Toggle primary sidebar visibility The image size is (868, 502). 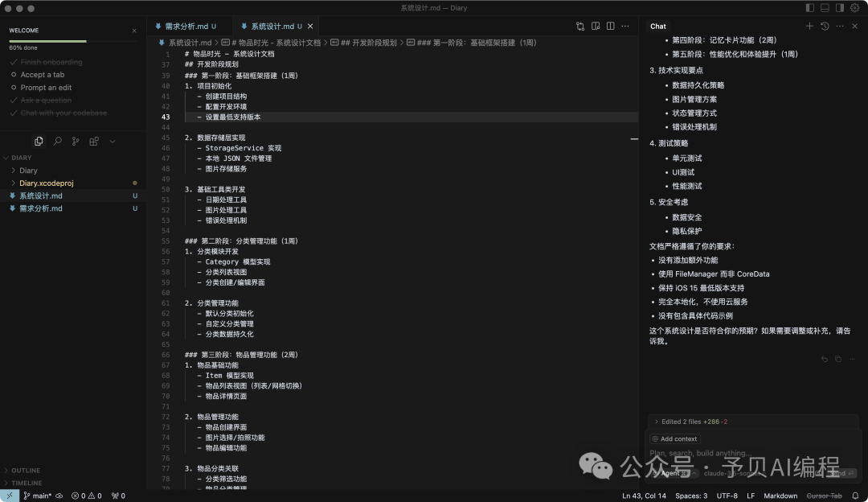[x=810, y=8]
